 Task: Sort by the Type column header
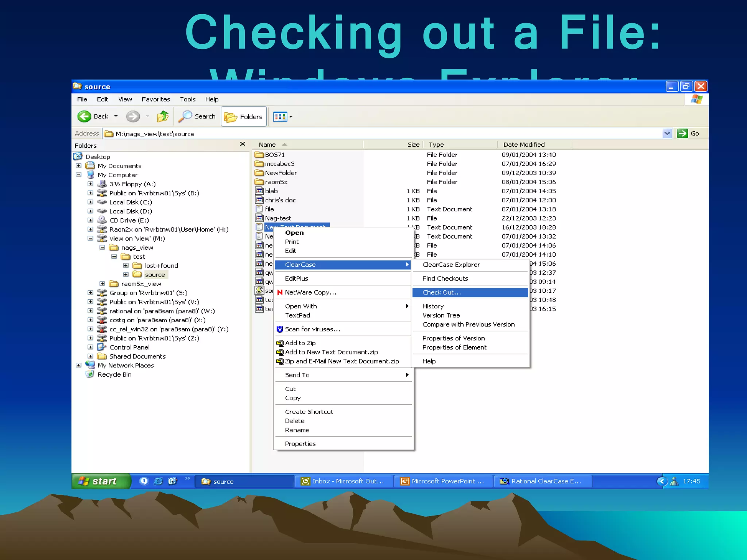460,144
